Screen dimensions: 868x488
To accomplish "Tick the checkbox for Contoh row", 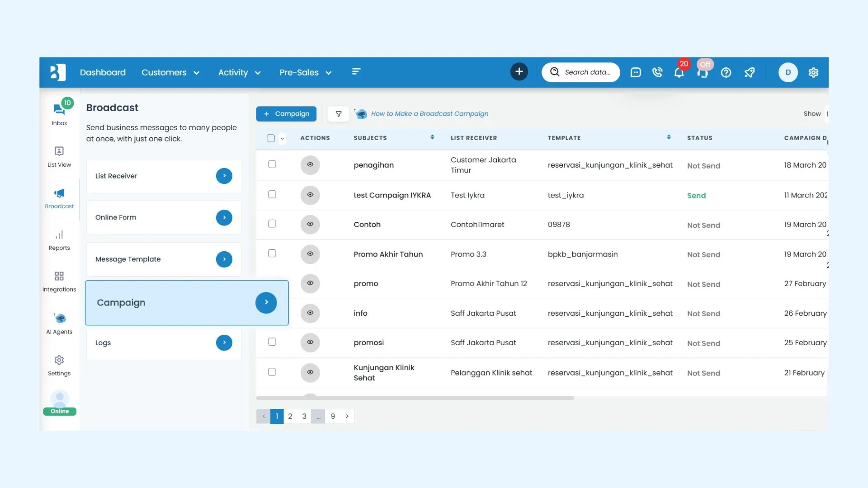I will point(272,224).
